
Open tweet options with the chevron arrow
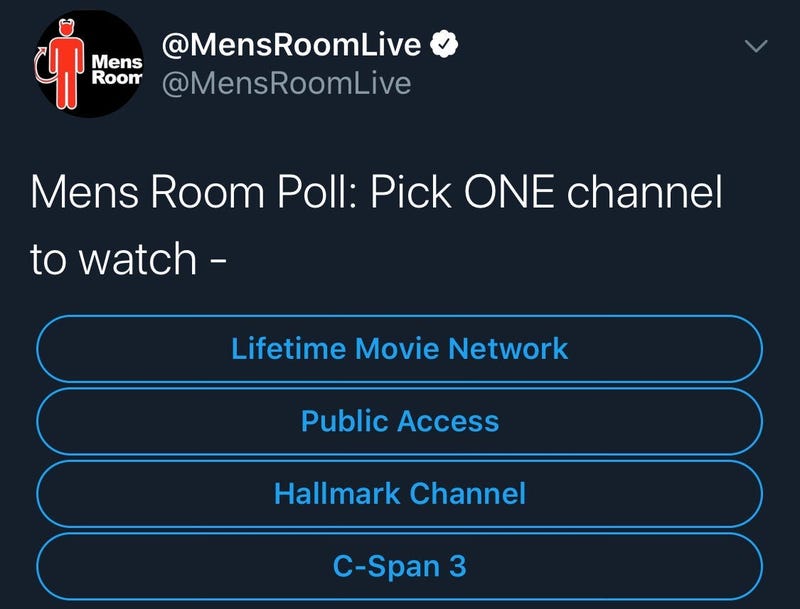pos(756,46)
